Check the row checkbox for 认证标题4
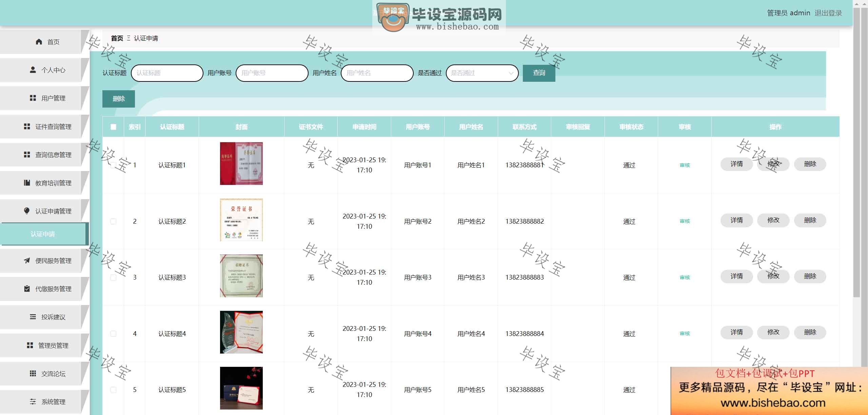Image resolution: width=868 pixels, height=415 pixels. click(x=113, y=334)
